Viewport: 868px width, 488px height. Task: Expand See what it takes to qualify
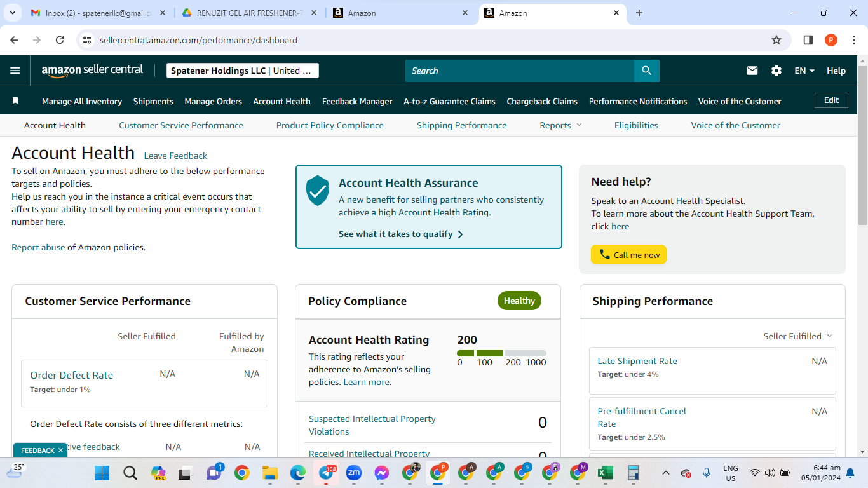click(x=401, y=234)
